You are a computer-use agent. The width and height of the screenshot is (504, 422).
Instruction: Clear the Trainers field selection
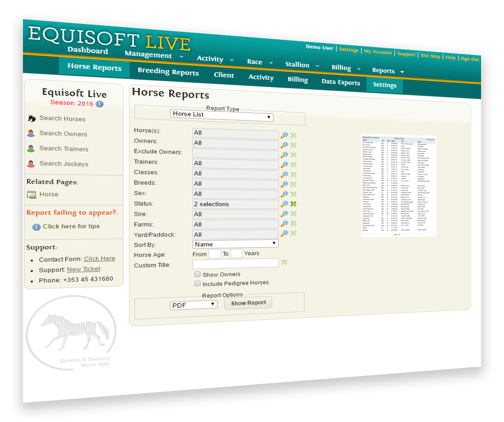click(x=293, y=165)
